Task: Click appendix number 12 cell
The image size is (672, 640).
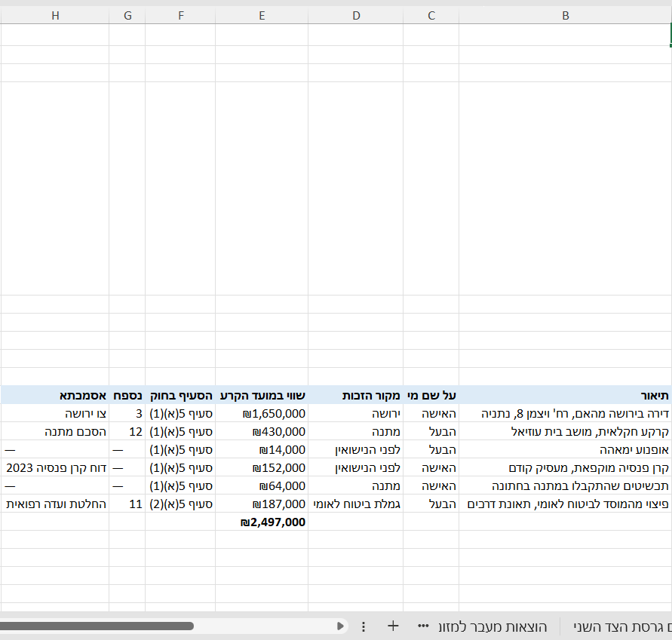Action: point(127,431)
